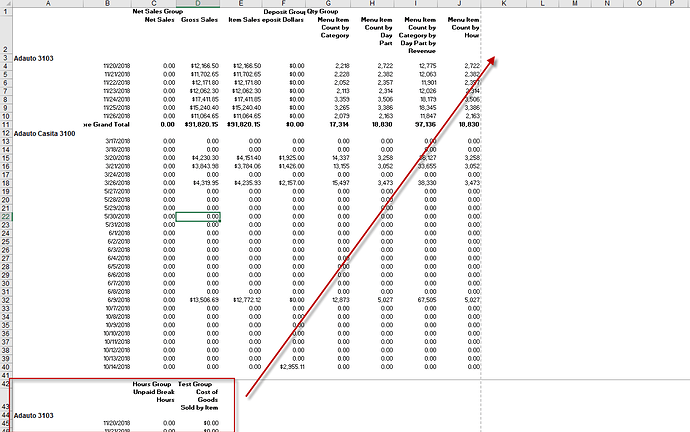Screen dimensions: 690x432
Task: Click $1,925.00 deposit cell
Action: point(291,158)
